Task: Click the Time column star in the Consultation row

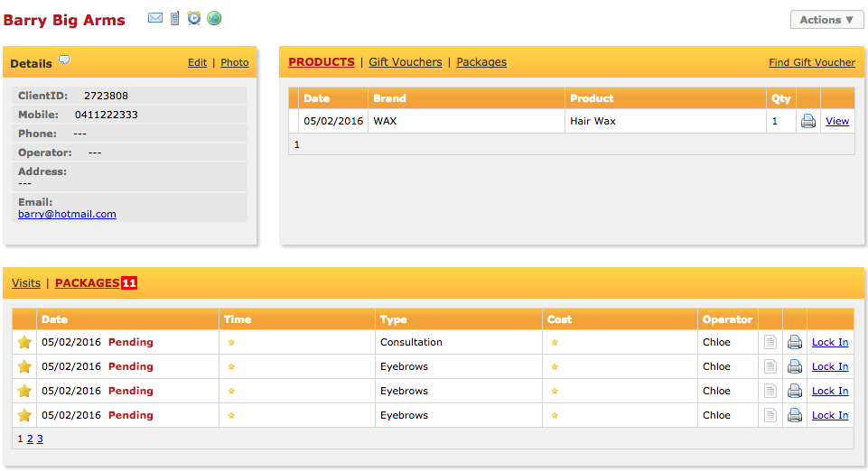Action: tap(231, 342)
